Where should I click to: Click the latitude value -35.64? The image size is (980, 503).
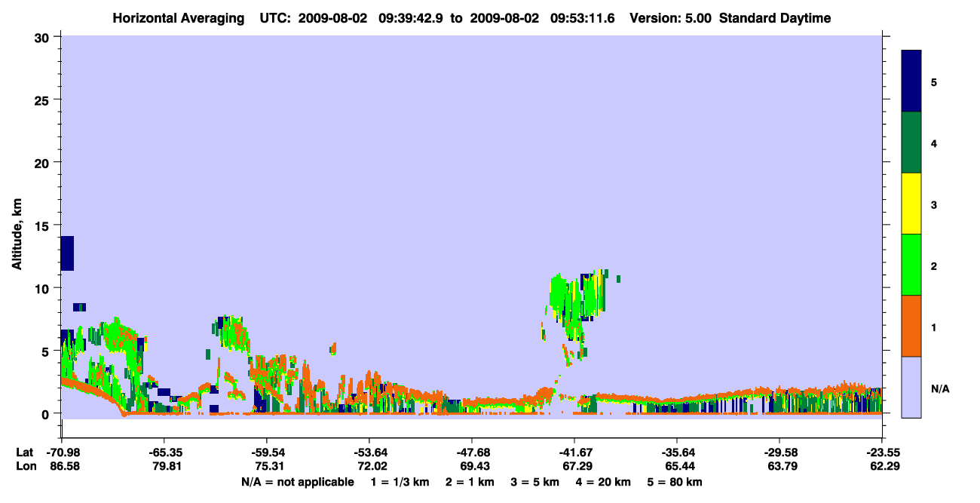tap(677, 452)
